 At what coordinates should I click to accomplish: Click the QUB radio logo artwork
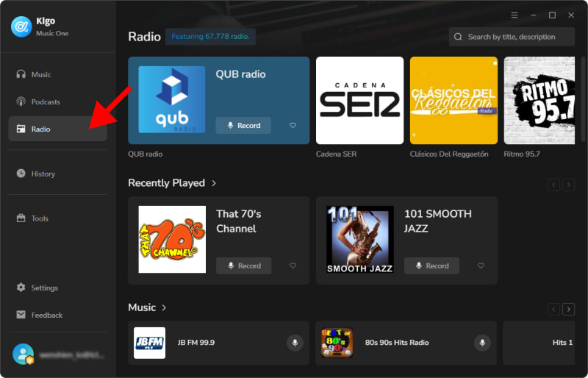point(172,99)
